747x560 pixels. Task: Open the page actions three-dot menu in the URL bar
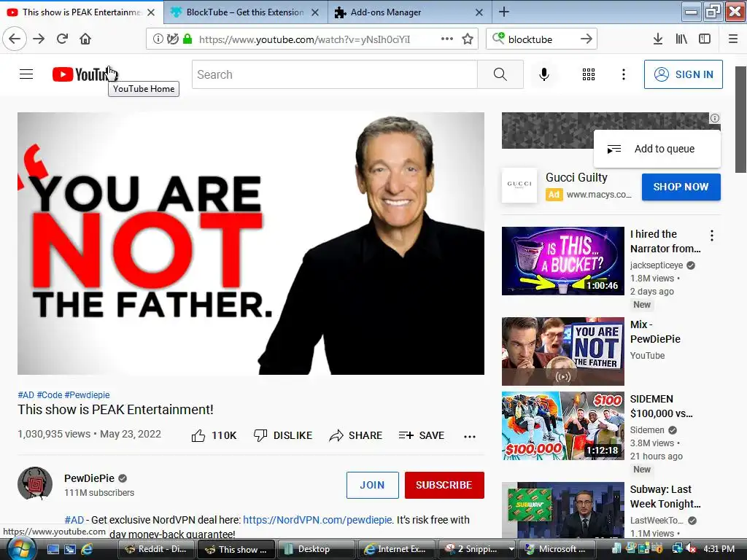coord(447,39)
